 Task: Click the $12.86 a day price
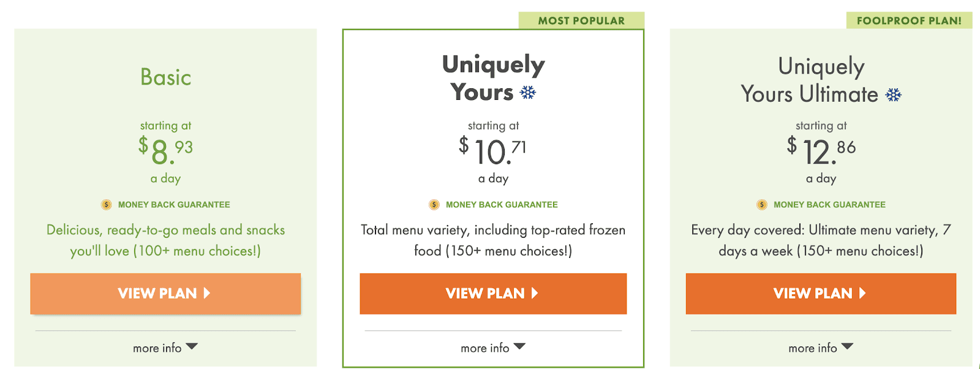pyautogui.click(x=821, y=162)
